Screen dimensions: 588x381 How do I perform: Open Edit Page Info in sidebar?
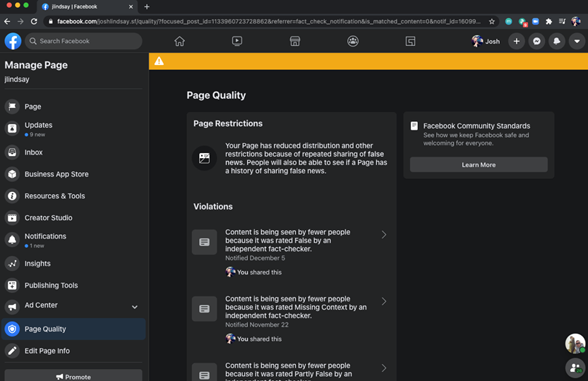73,351
